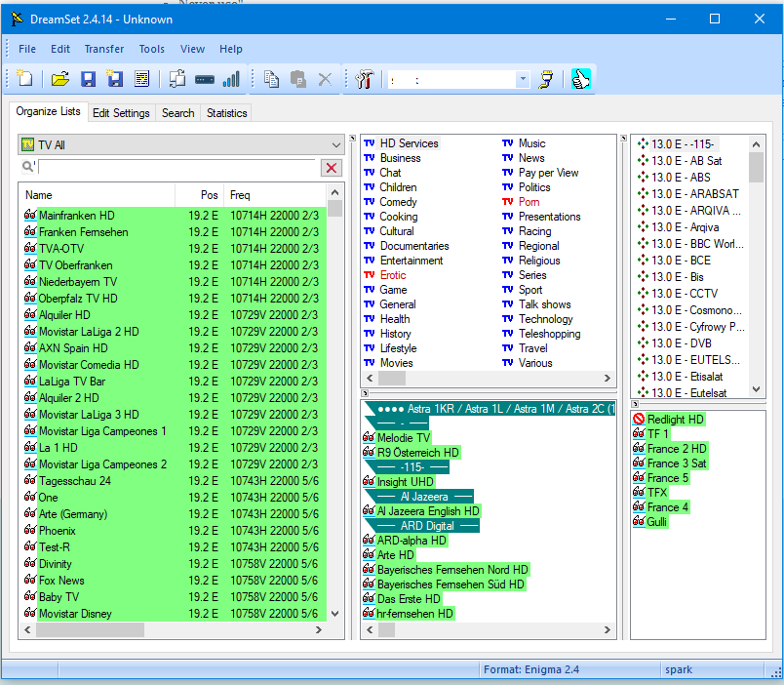This screenshot has height=685, width=784.
Task: Click glasses icon beside Melodie TV
Action: [369, 438]
